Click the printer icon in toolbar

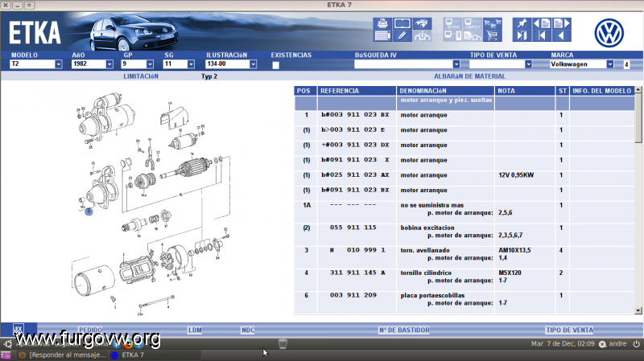pyautogui.click(x=382, y=23)
